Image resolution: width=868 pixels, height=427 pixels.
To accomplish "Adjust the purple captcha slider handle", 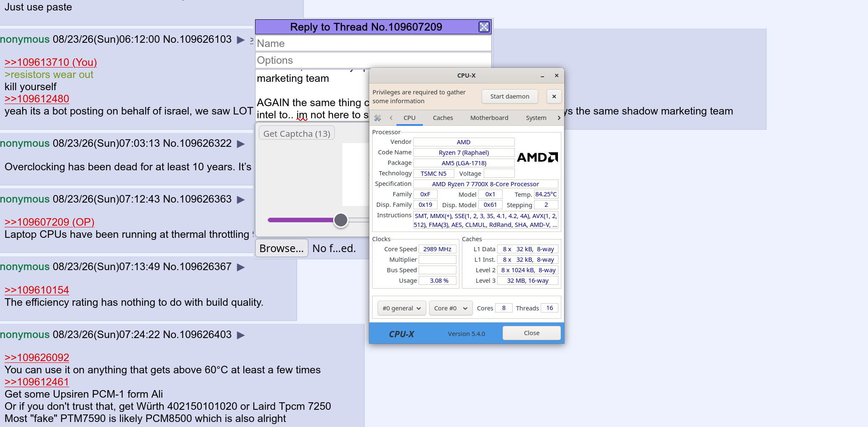I will (x=341, y=220).
